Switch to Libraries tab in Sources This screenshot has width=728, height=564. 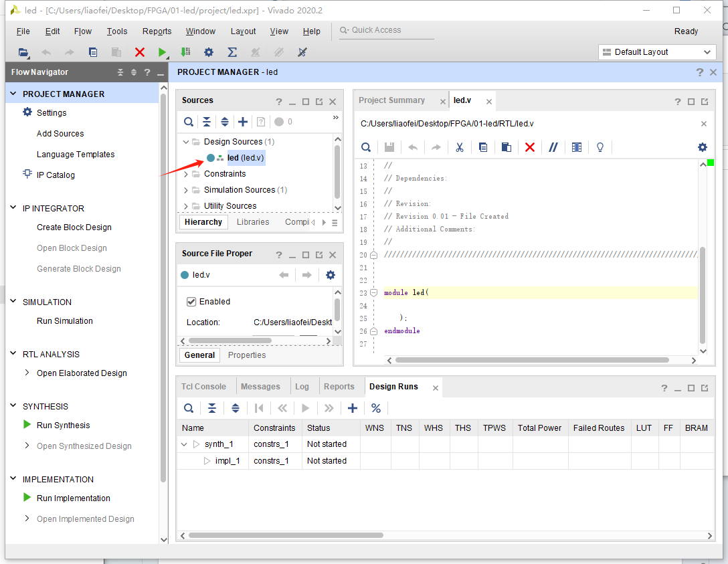(252, 222)
